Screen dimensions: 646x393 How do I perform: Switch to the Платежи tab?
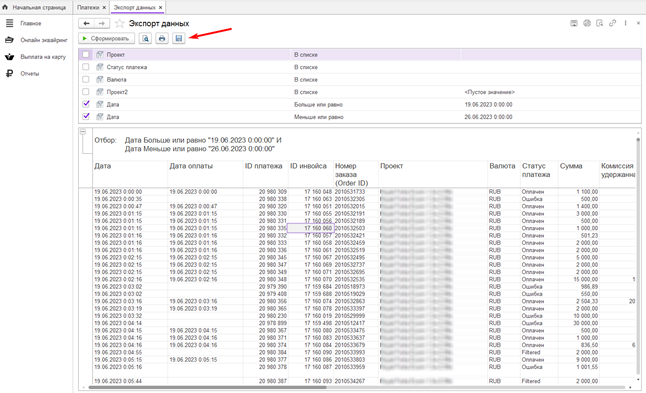click(88, 7)
